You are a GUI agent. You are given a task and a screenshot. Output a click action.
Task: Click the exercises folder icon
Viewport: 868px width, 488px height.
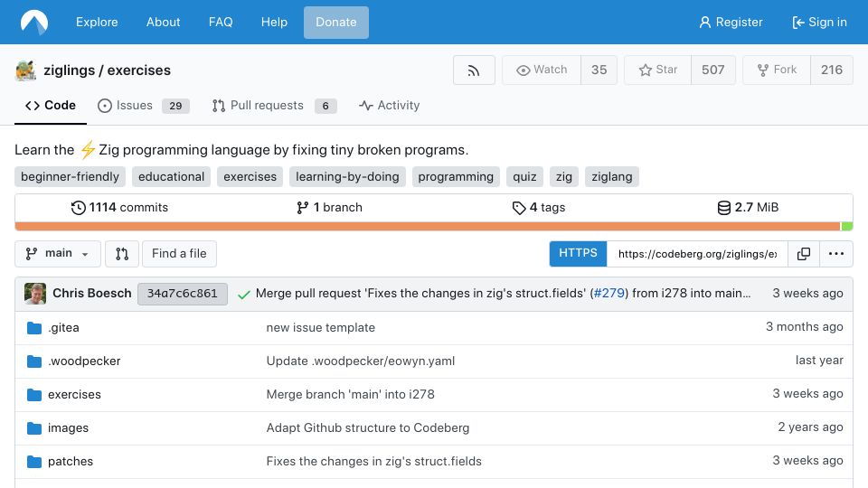pos(34,395)
